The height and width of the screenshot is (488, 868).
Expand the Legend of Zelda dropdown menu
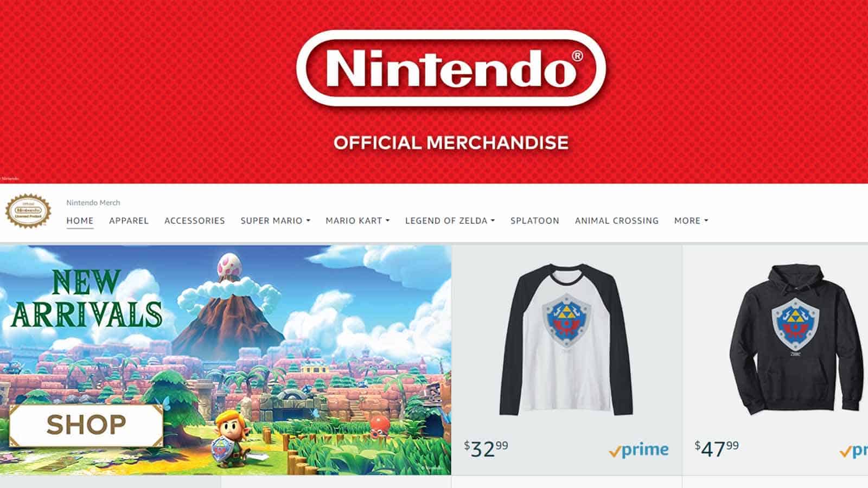click(x=450, y=221)
